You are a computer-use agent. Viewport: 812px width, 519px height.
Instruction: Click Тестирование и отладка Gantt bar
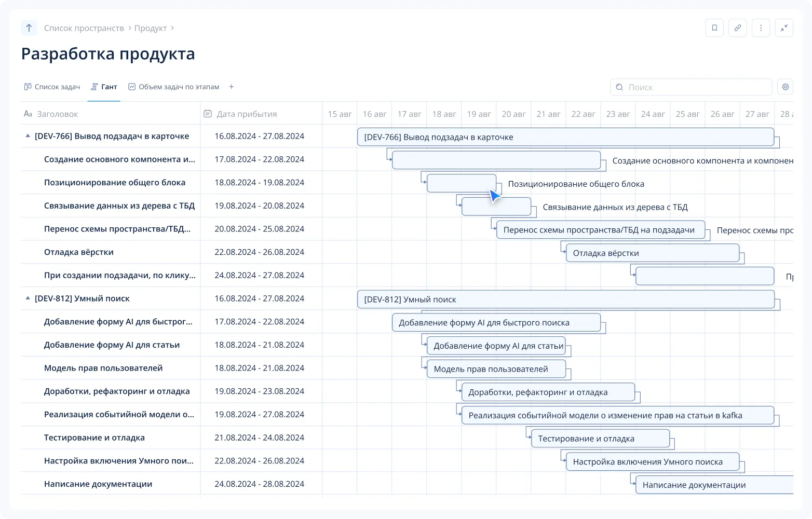pyautogui.click(x=601, y=439)
